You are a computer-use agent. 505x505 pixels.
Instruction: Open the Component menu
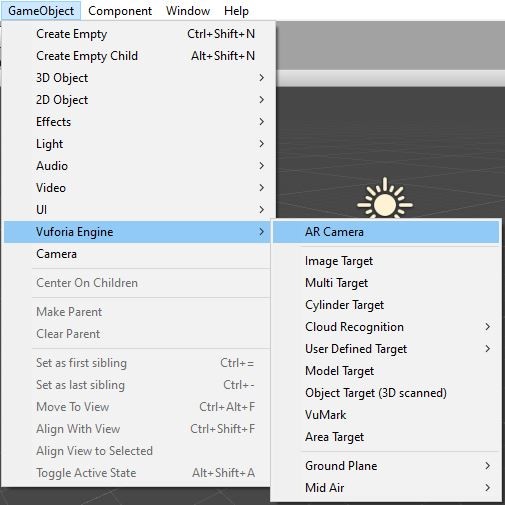120,11
